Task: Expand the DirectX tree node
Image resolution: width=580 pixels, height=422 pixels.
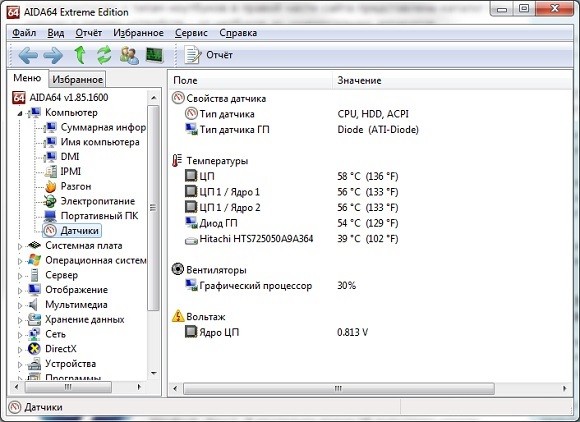Action: tap(20, 350)
